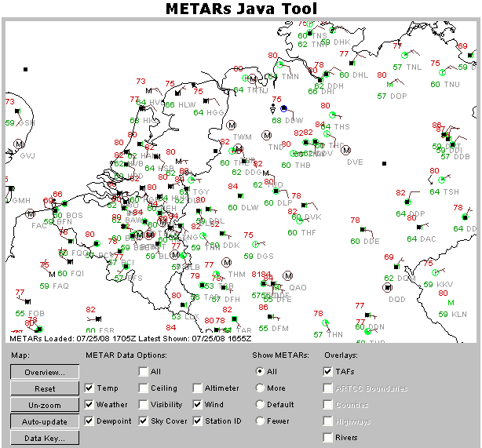The width and height of the screenshot is (482, 448).
Task: Uncheck the Temp data option
Action: coord(89,388)
